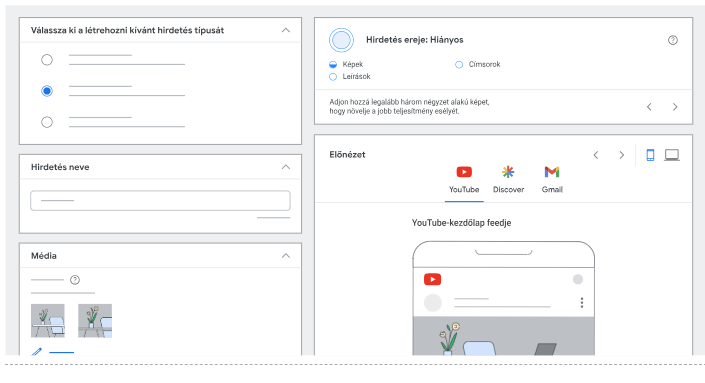Show the next ad strength suggestion
The image size is (705, 383).
(x=675, y=107)
